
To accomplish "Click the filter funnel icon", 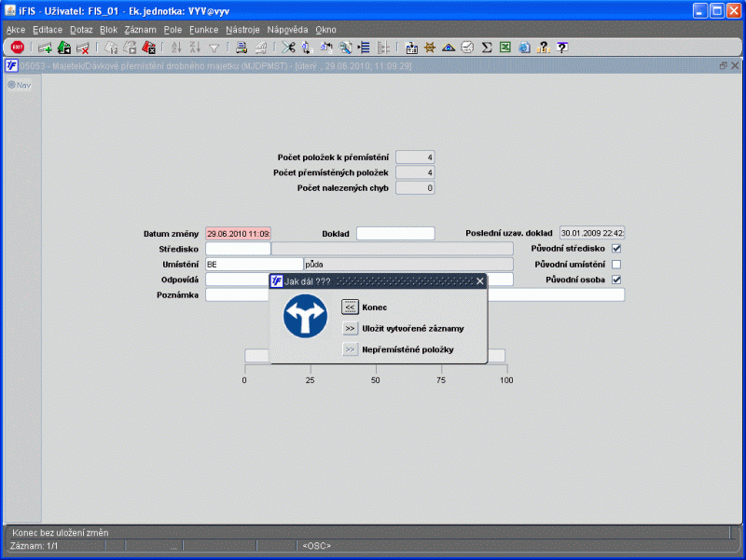I will pos(214,48).
